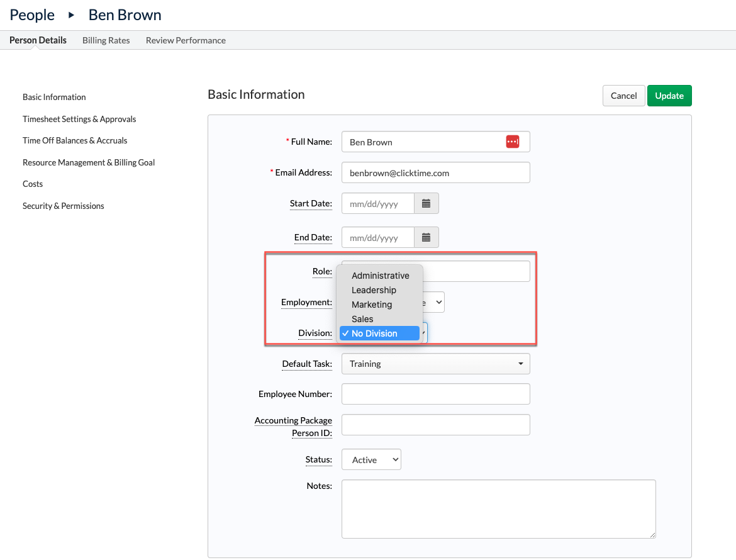Focus the End Date text field

[x=378, y=237]
